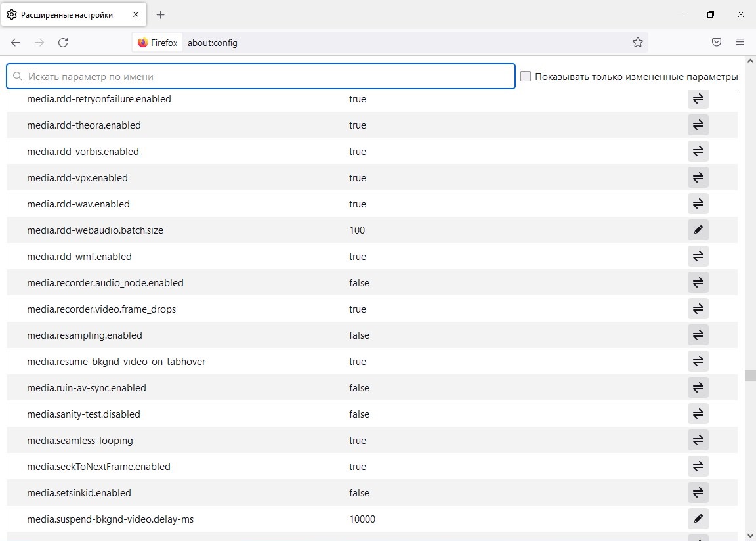
Task: Toggle media.resampling.enabled preference
Action: pyautogui.click(x=698, y=335)
